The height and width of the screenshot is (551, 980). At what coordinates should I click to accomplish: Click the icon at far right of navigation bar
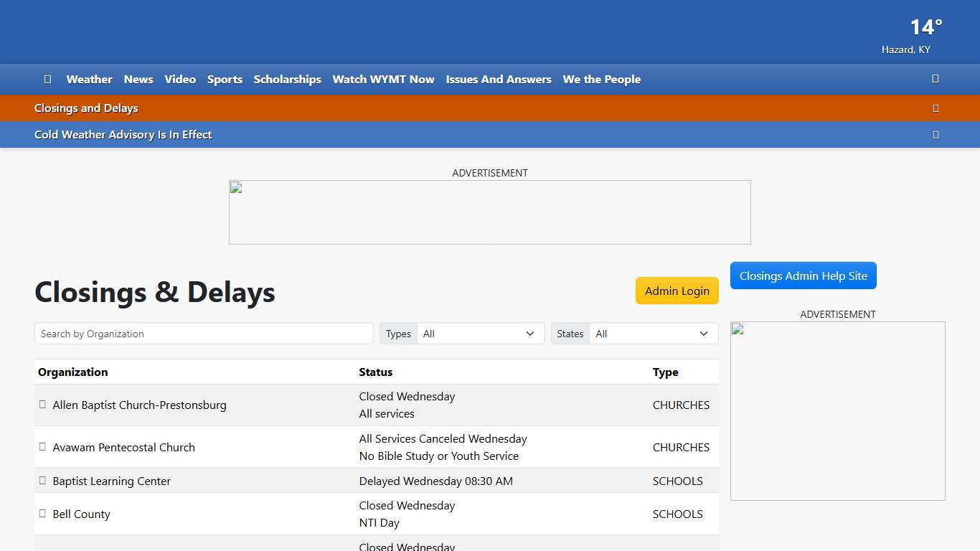pyautogui.click(x=935, y=79)
